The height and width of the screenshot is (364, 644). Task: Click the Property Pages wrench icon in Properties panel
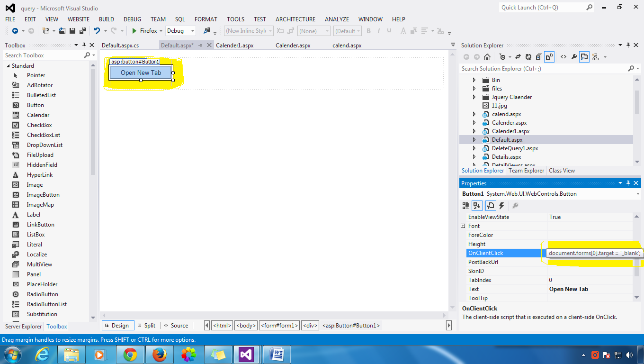click(516, 206)
